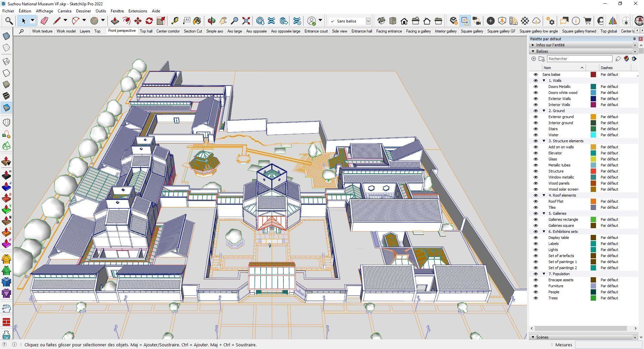Pick the Pencil line tool

point(57,21)
